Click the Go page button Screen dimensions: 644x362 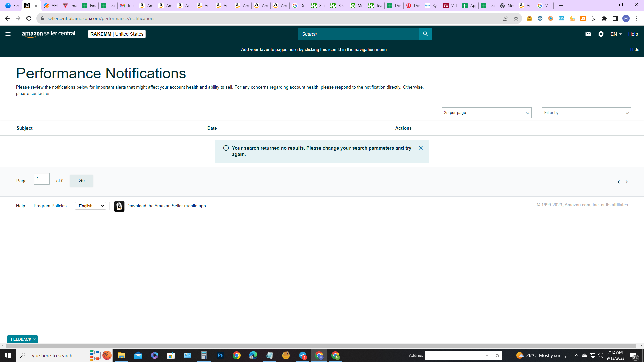[82, 181]
